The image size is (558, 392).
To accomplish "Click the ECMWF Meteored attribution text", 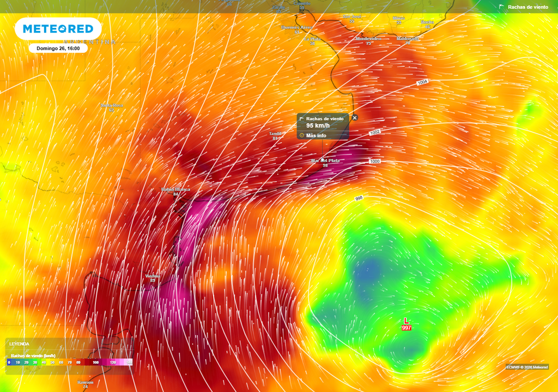I will click(x=526, y=367).
